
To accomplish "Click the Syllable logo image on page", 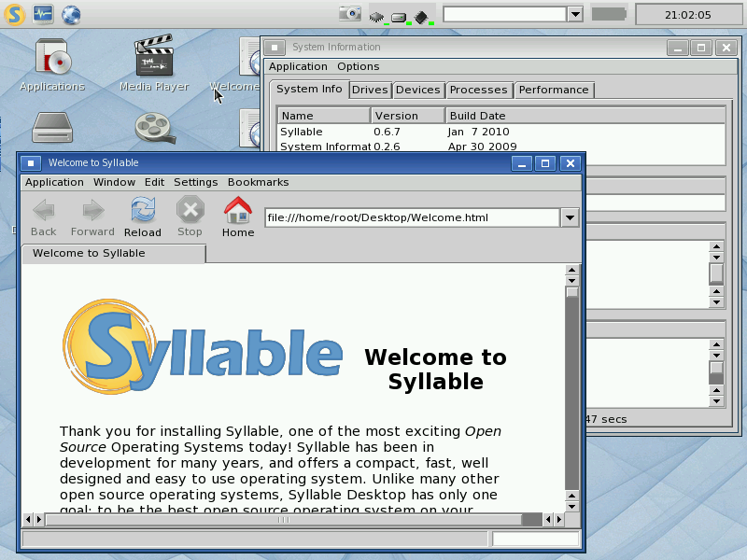I will 203,346.
